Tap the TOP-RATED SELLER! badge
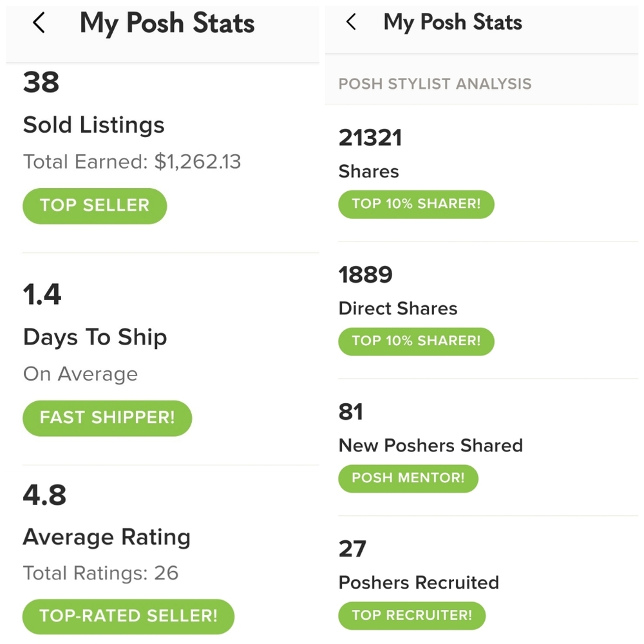The width and height of the screenshot is (644, 644). (128, 616)
